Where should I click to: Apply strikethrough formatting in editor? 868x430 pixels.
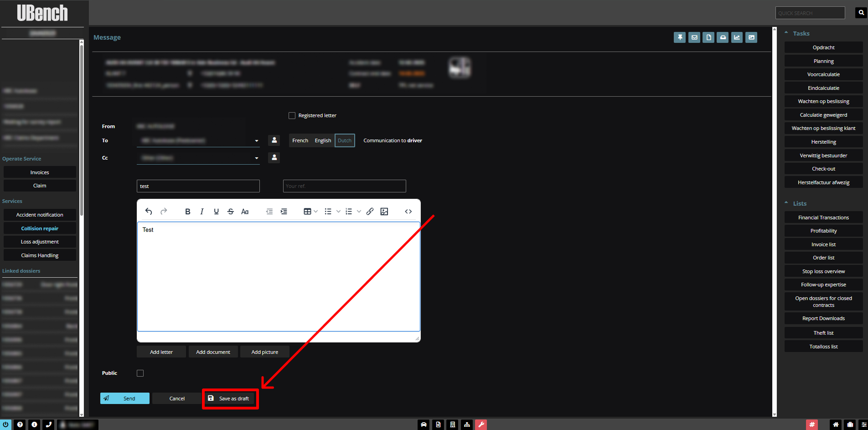[231, 212]
